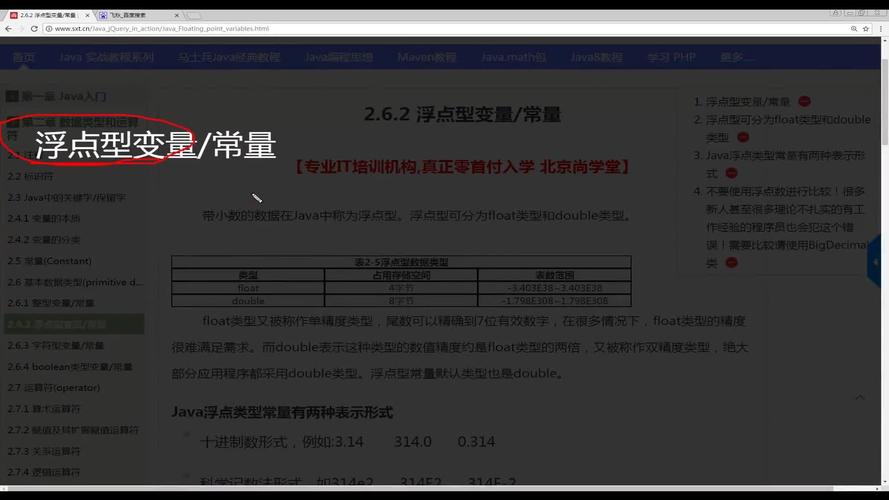Open 'Maven教程' nav item

click(426, 57)
